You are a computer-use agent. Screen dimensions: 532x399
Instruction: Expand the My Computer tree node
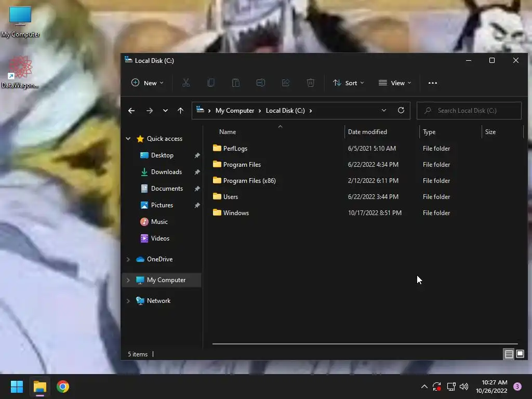[128, 280]
